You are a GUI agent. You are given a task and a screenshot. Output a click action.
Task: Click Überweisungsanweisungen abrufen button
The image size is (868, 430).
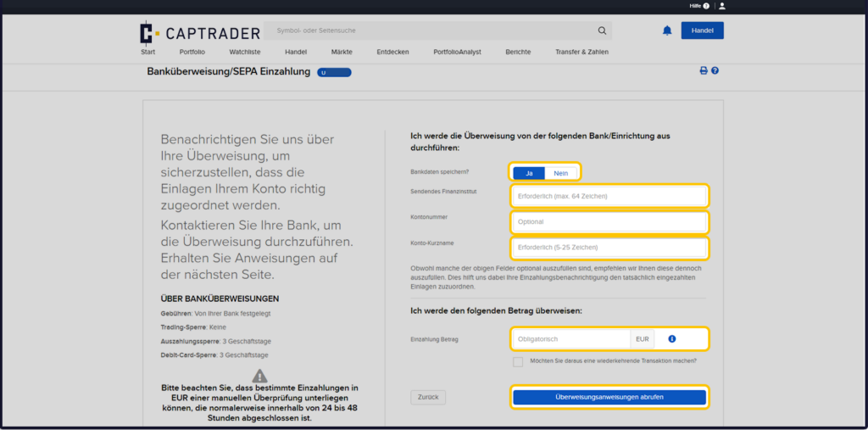point(609,397)
